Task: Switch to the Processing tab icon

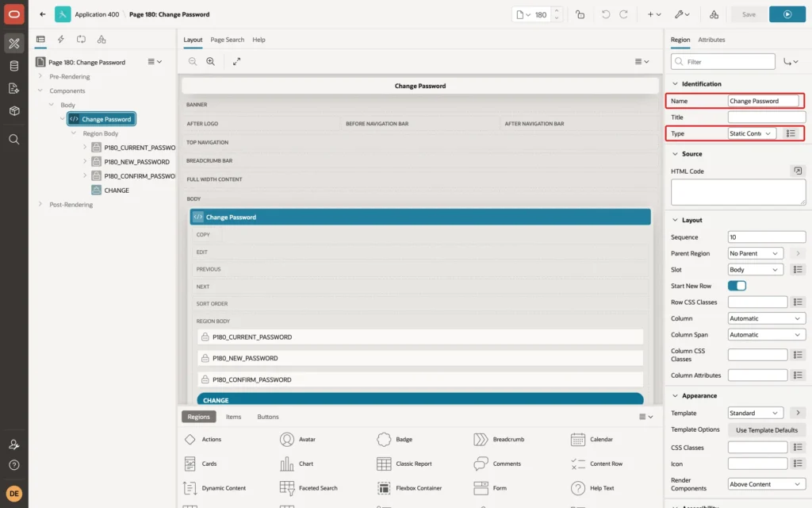Action: coord(81,40)
